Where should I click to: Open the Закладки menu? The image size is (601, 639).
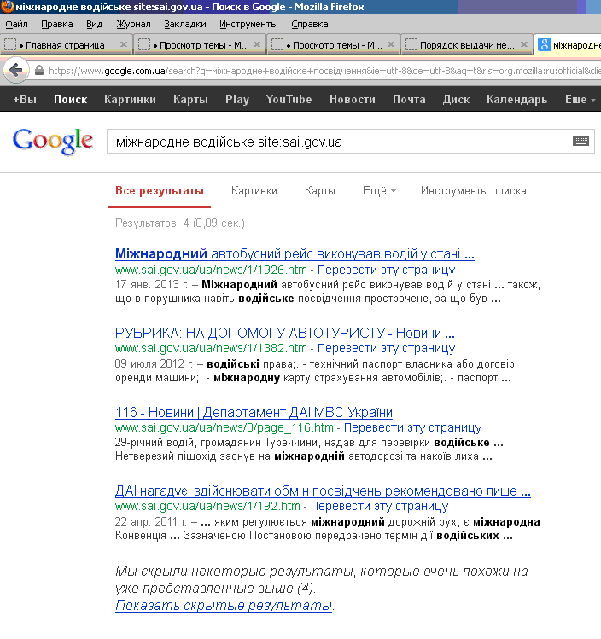pos(185,24)
